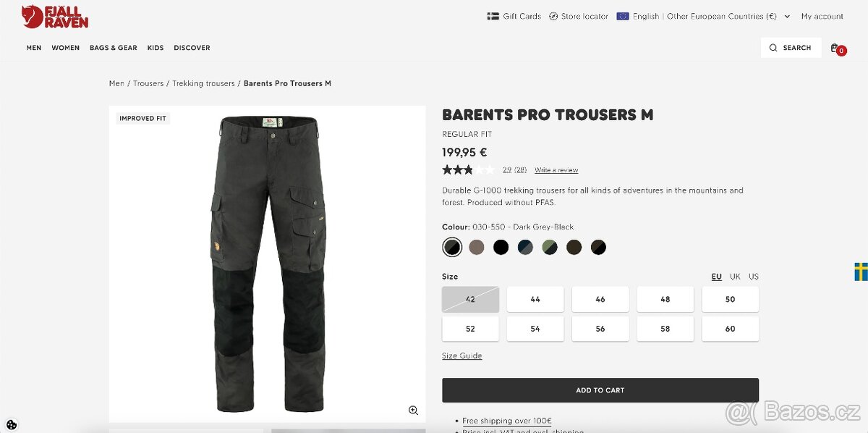868x433 pixels.
Task: Open the 29 reviews link
Action: tap(509, 169)
